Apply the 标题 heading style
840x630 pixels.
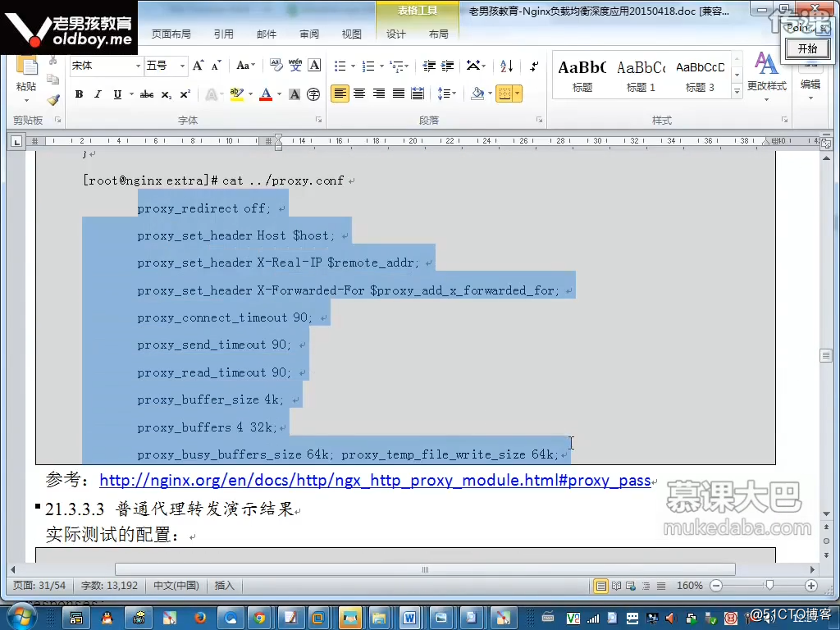point(582,75)
